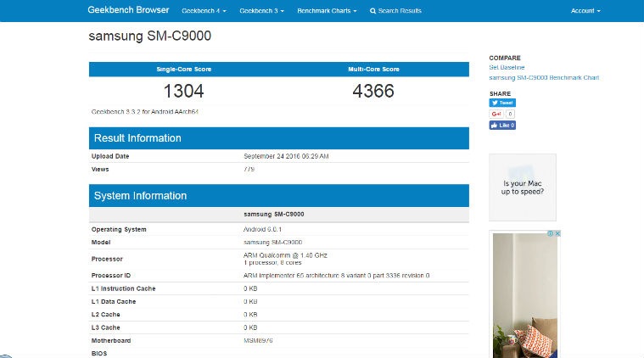The height and width of the screenshot is (358, 644).
Task: Click the System Information section header
Action: click(x=279, y=195)
